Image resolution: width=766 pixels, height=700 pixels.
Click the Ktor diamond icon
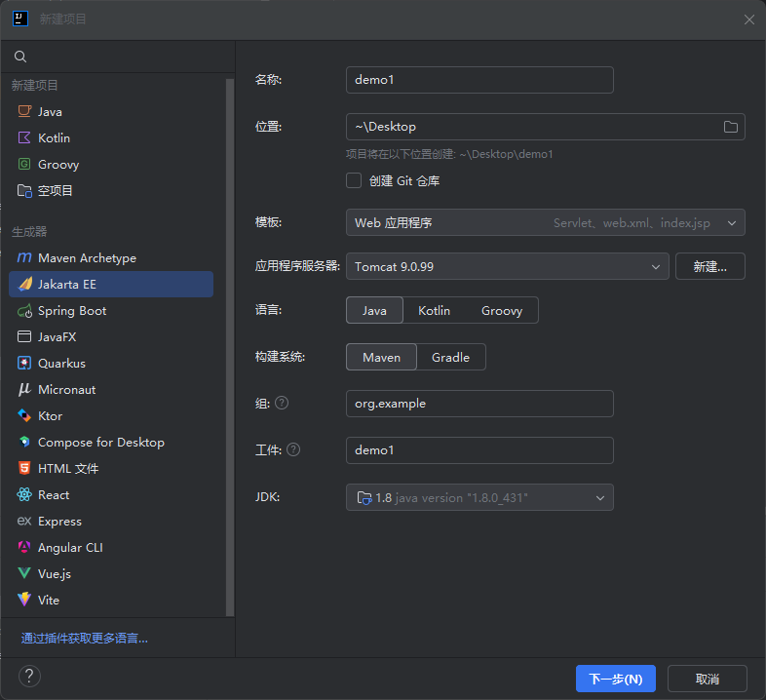coord(24,416)
